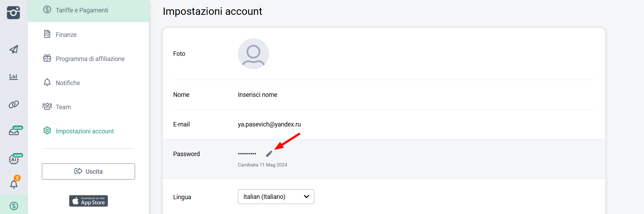
Task: Click the profile photo avatar placeholder
Action: click(x=253, y=54)
